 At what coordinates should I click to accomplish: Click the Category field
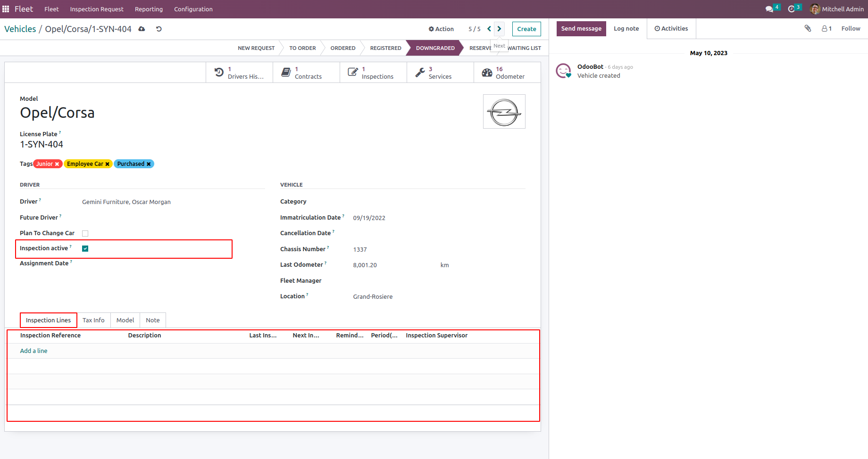[x=439, y=202]
